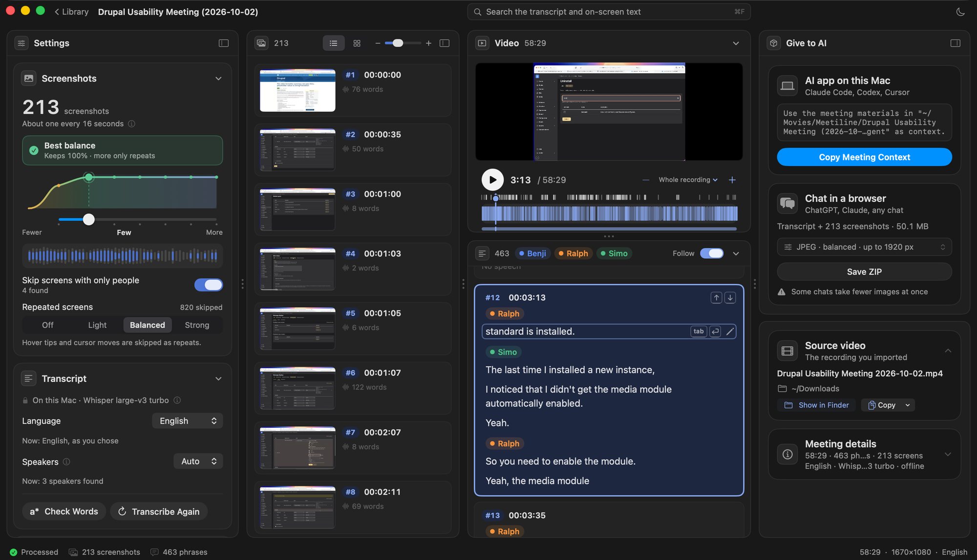
Task: Open the Language dropdown set to English
Action: pyautogui.click(x=188, y=421)
